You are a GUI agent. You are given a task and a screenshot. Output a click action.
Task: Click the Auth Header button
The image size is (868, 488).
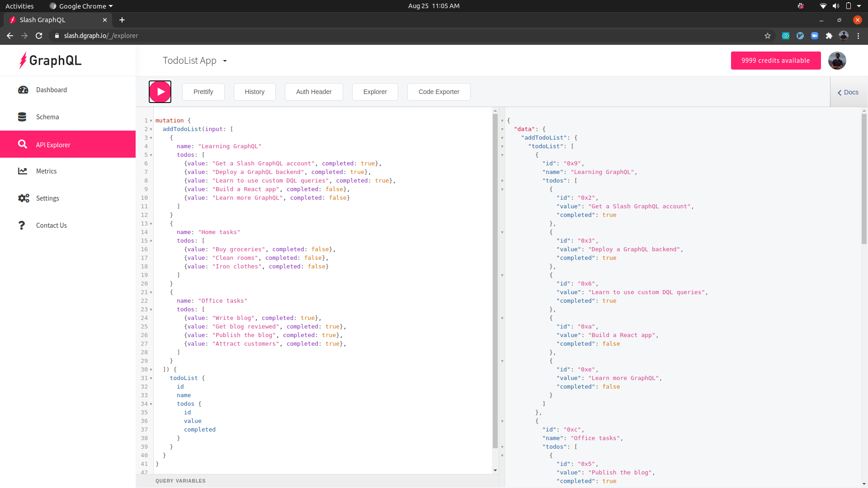click(x=314, y=92)
